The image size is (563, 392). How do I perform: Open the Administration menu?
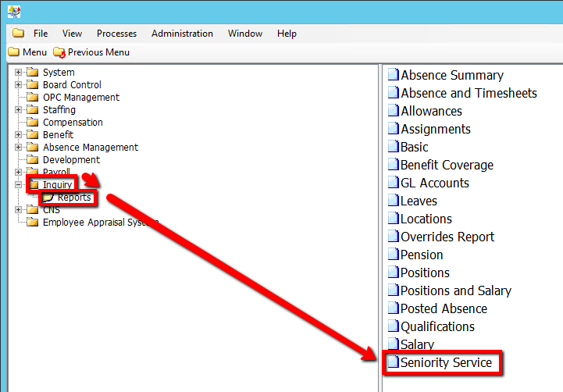point(182,34)
